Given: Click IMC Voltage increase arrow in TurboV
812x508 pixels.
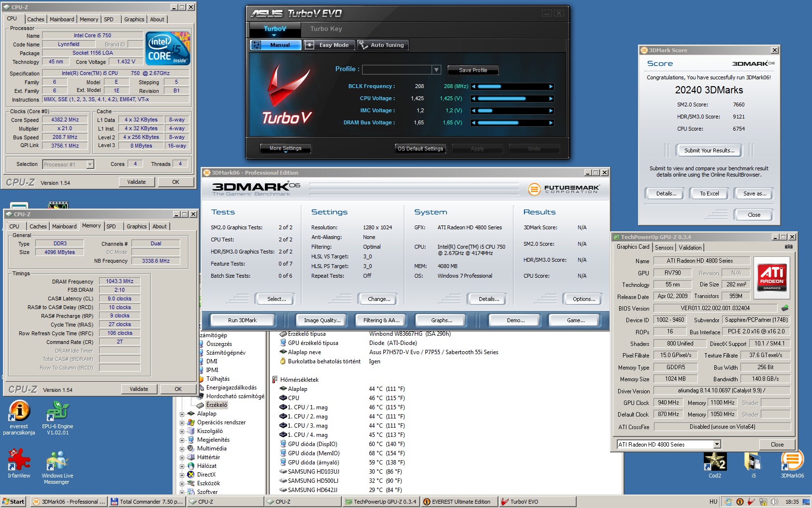Looking at the screenshot, I should click(x=551, y=111).
